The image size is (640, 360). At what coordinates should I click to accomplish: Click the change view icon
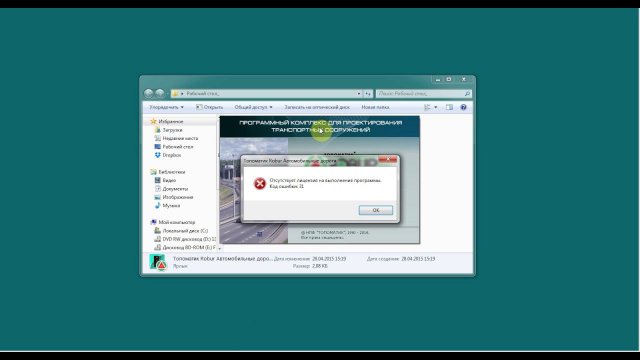[x=427, y=107]
